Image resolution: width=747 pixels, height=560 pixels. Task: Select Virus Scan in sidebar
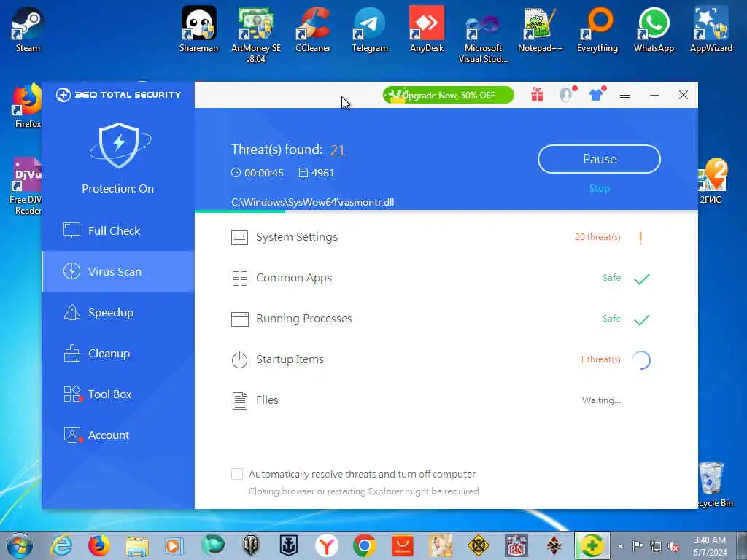tap(118, 271)
